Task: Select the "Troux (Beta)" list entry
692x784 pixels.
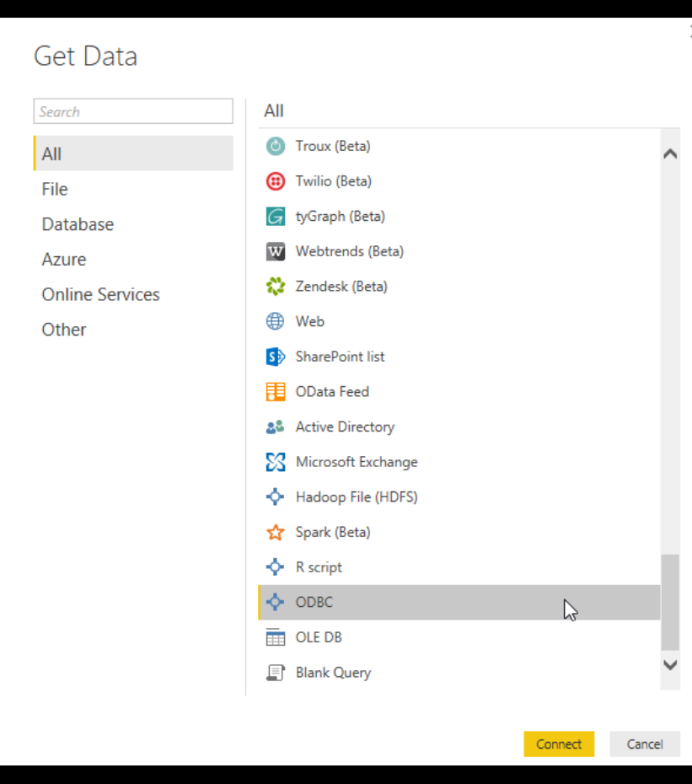Action: click(333, 146)
